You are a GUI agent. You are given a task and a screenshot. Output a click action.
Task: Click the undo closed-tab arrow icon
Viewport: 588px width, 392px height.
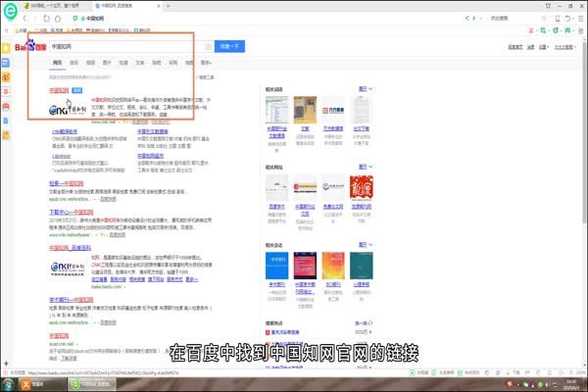[568, 19]
